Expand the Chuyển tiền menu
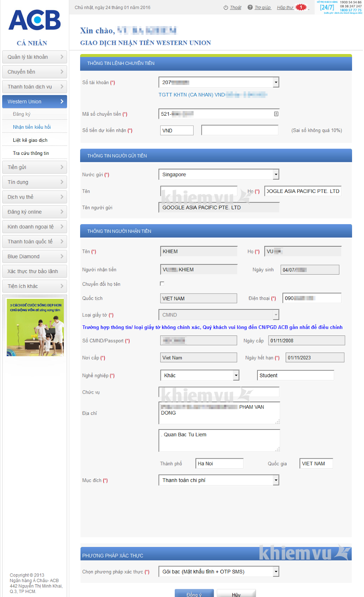This screenshot has height=597, width=364. [x=35, y=72]
